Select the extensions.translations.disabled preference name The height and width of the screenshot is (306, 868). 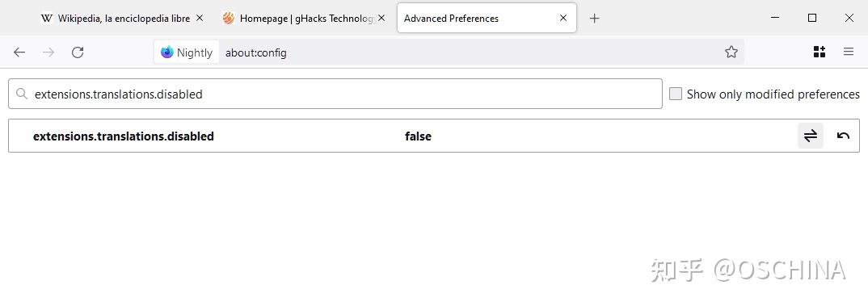tap(124, 136)
